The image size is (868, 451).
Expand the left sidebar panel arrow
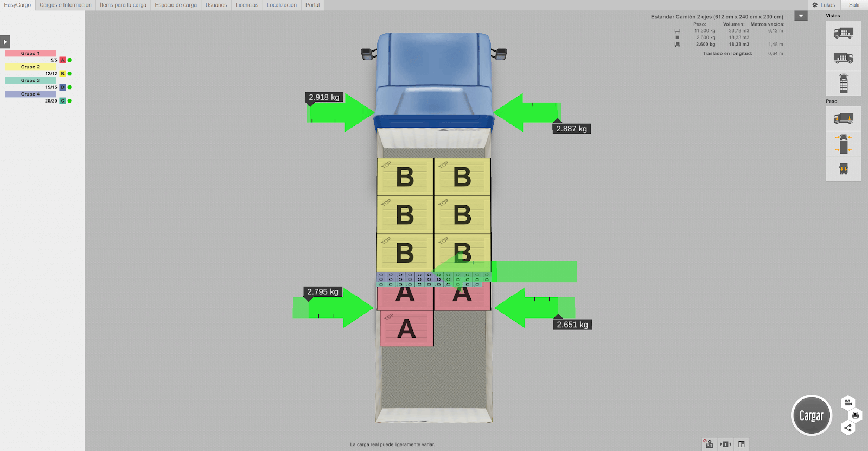tap(5, 42)
